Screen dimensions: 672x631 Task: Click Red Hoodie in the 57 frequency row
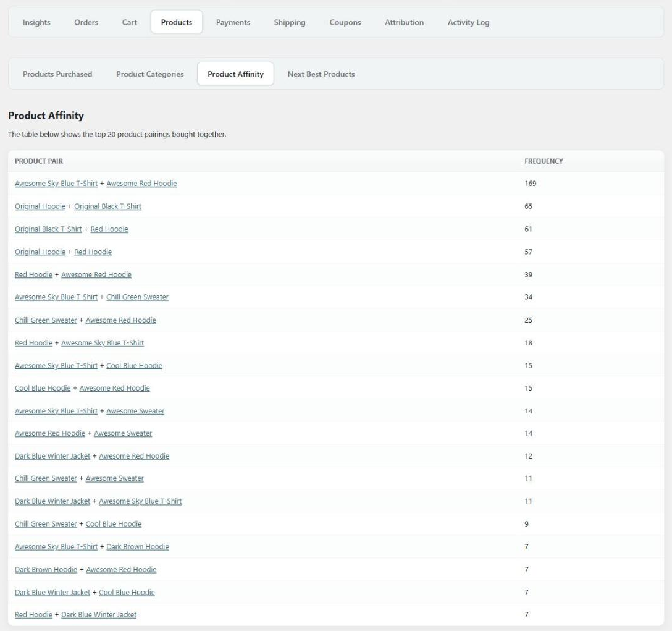pos(93,252)
